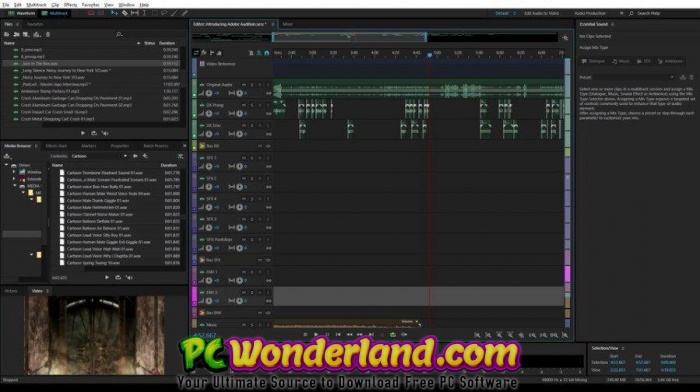Viewport: 700px width, 392px height.
Task: Click the Open File icon in Files panel
Action: 7,34
